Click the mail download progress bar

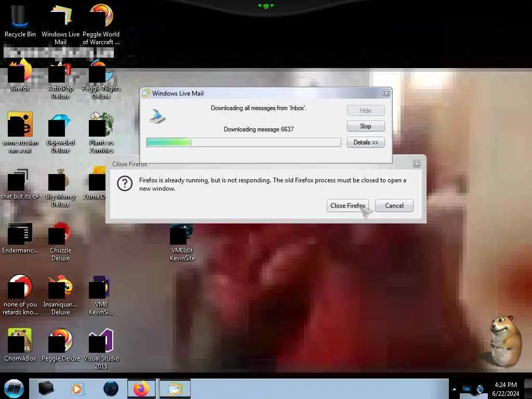244,142
